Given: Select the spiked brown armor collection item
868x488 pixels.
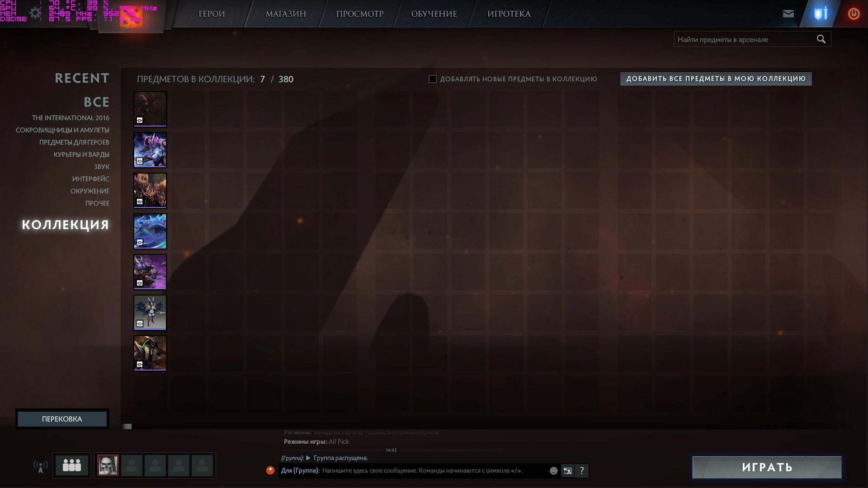Looking at the screenshot, I should [x=150, y=191].
